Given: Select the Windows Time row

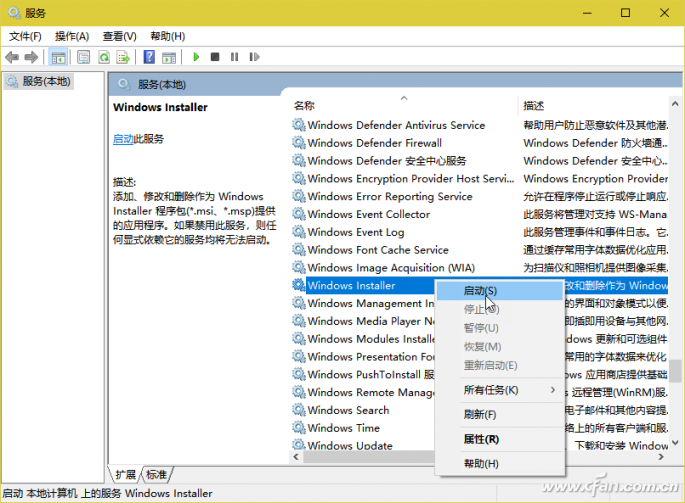Looking at the screenshot, I should tap(363, 428).
